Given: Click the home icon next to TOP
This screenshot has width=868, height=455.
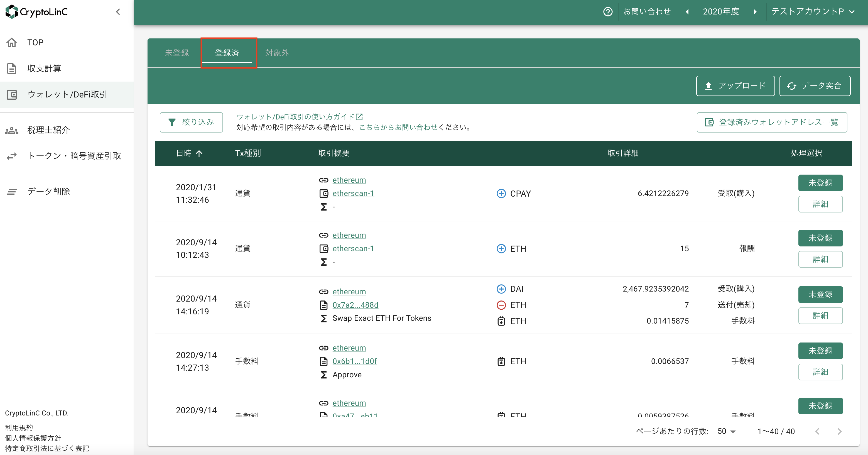Looking at the screenshot, I should point(12,43).
